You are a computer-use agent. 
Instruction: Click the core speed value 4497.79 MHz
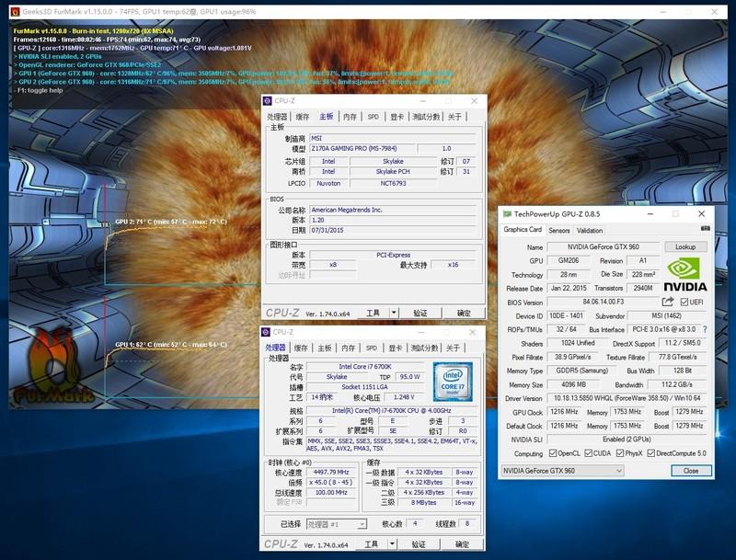point(331,473)
